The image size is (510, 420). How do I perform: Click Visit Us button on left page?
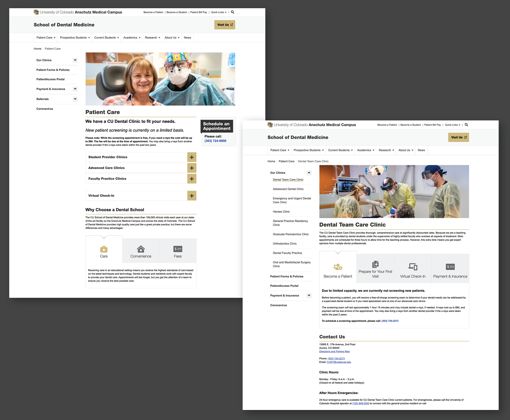tap(225, 25)
